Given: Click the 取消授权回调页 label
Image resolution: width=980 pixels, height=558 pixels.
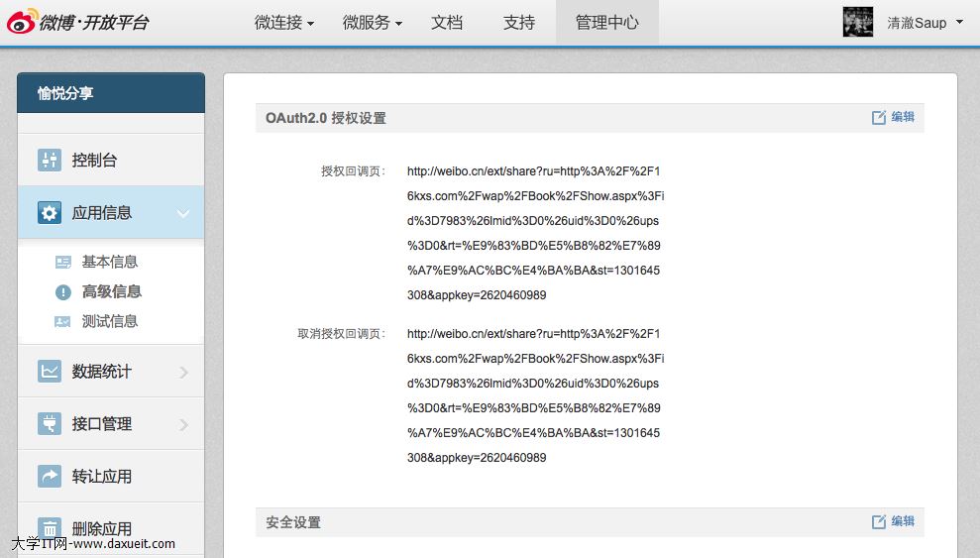Looking at the screenshot, I should [x=341, y=334].
